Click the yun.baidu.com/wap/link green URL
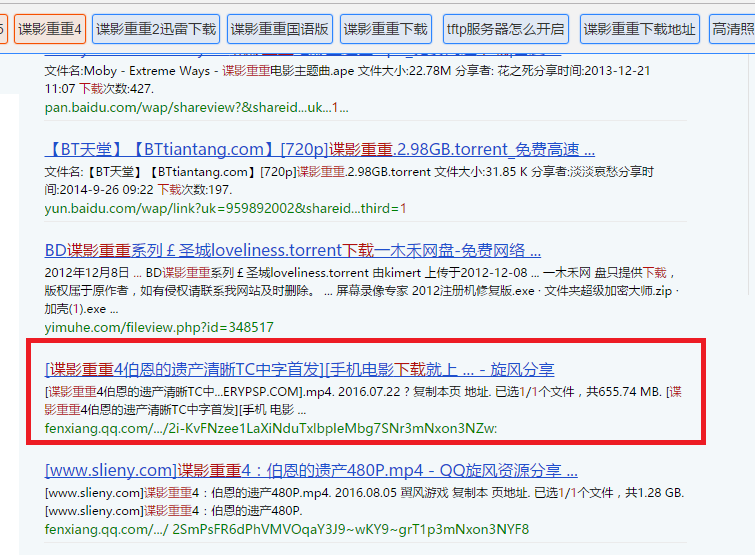The image size is (755, 555). tap(225, 208)
